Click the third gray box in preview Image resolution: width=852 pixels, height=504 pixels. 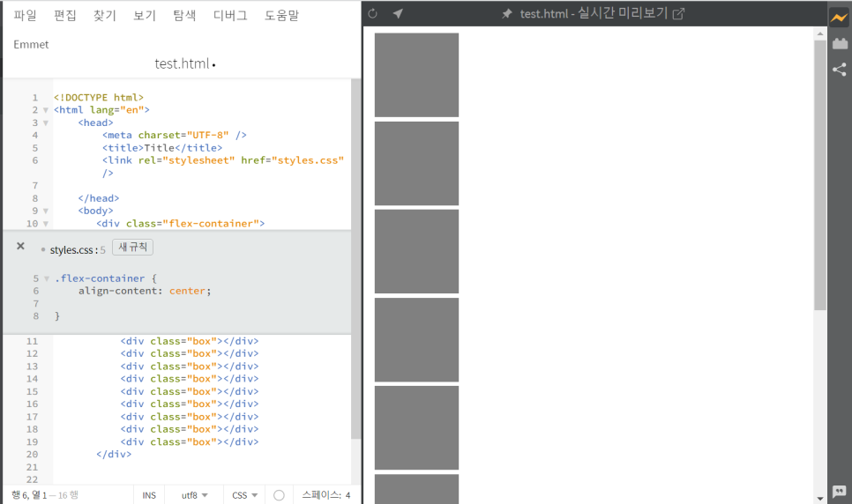click(416, 251)
